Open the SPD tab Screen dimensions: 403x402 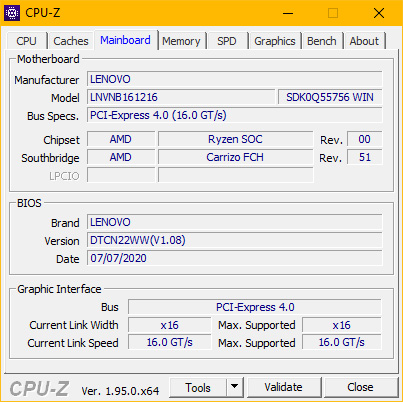point(227,41)
